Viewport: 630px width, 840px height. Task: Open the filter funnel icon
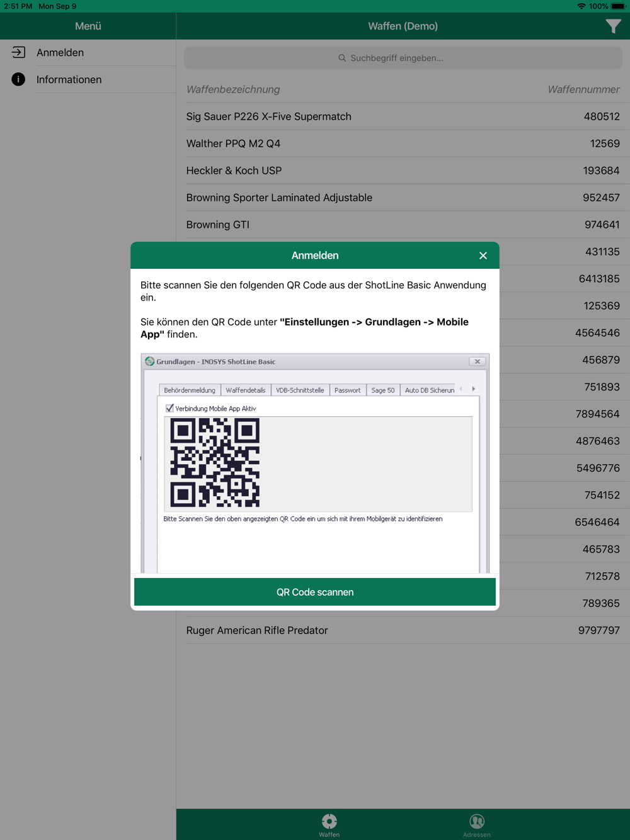point(613,26)
